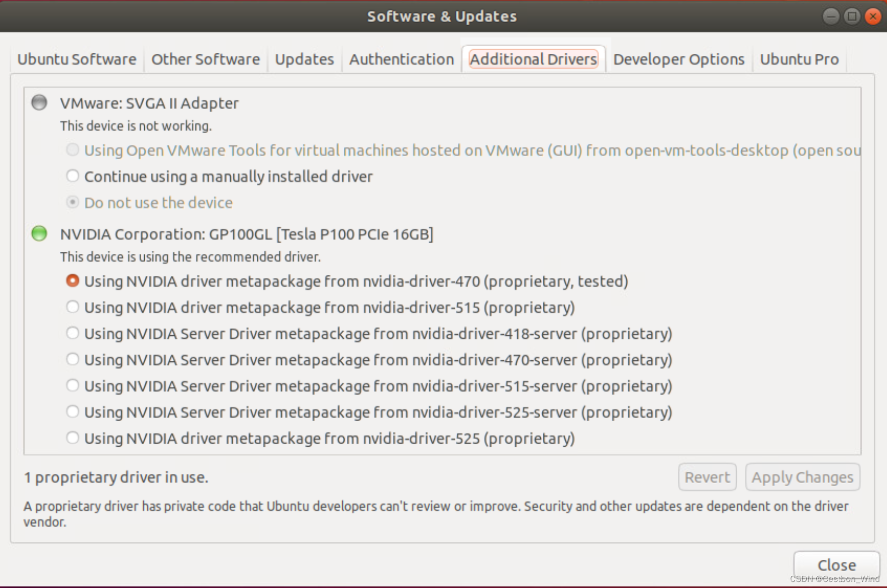Minimize the Software & Updates window
This screenshot has height=588, width=887.
(831, 17)
